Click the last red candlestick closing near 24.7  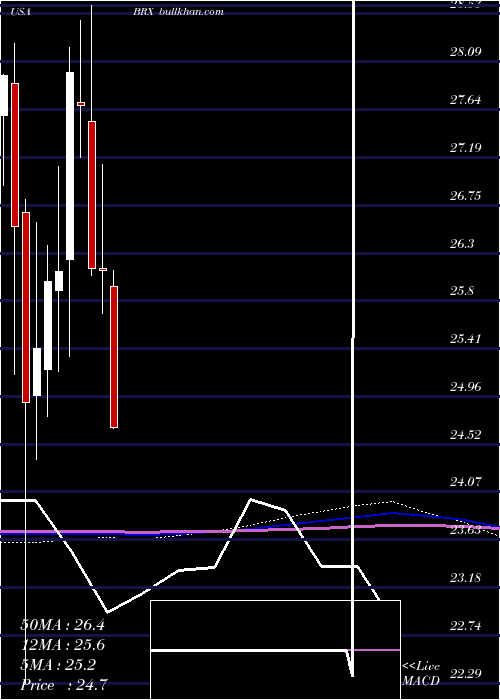[114, 357]
